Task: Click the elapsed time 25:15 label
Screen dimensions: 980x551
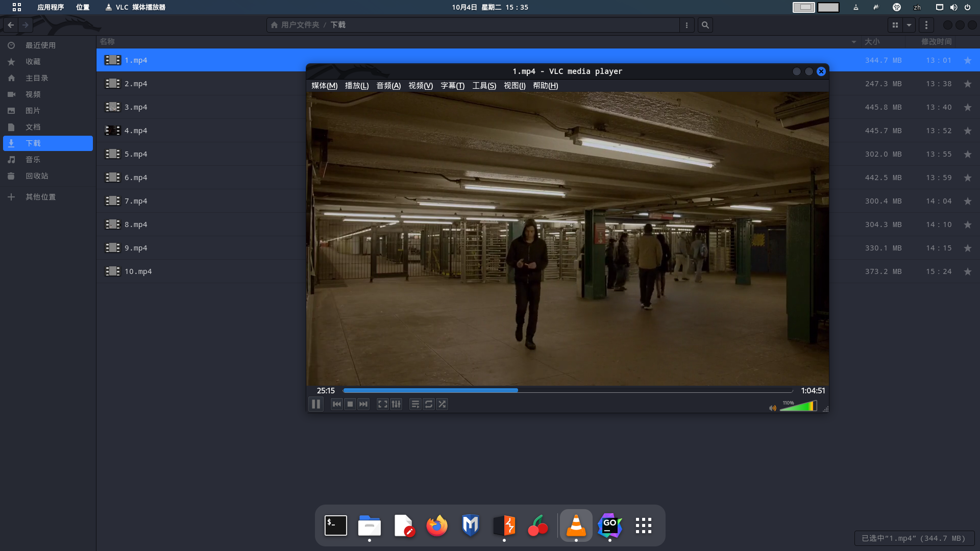Action: pos(326,391)
